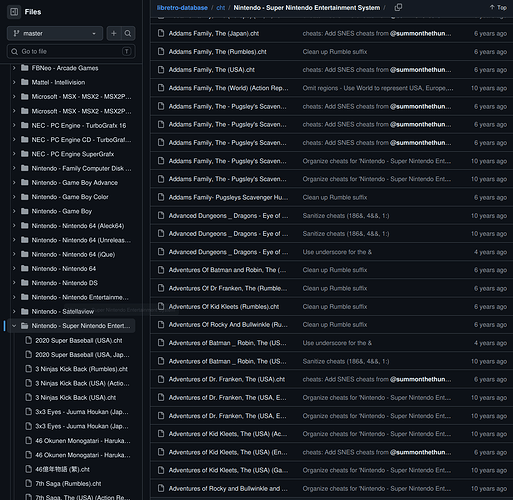Go to the libretro-database breadcrumb link

coord(182,7)
